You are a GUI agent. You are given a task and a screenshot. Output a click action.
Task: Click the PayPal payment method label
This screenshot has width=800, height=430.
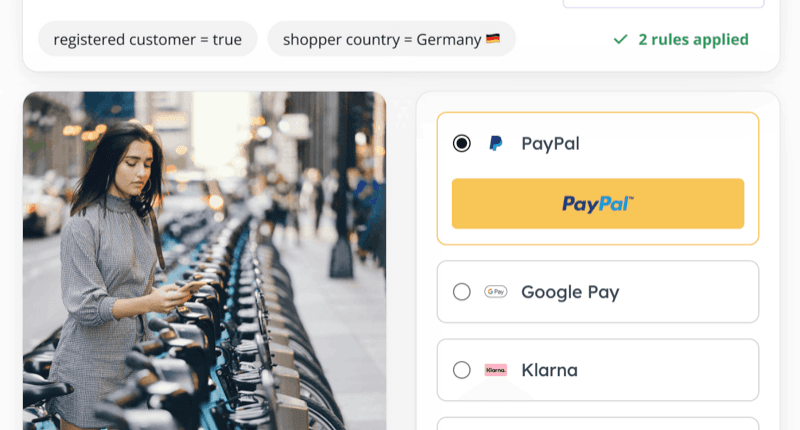click(x=551, y=143)
